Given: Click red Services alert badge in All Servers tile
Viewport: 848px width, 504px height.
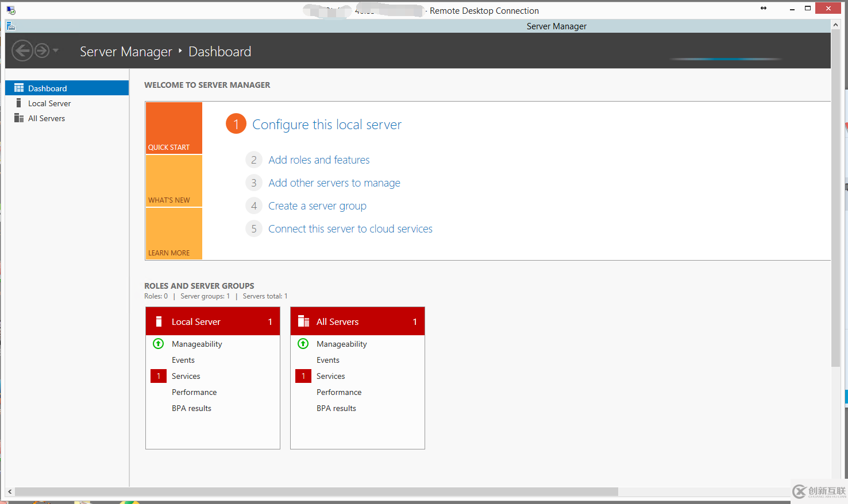Looking at the screenshot, I should (x=303, y=376).
